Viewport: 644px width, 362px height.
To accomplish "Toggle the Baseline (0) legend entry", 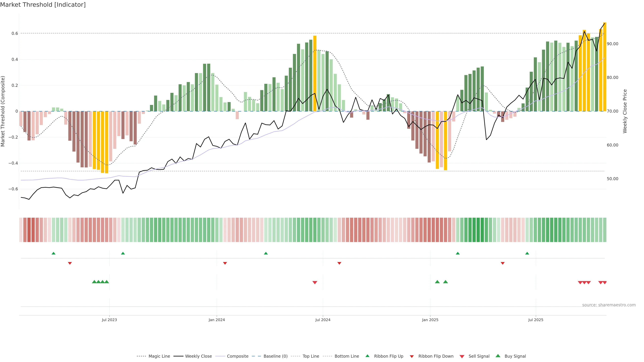I will click(x=276, y=356).
